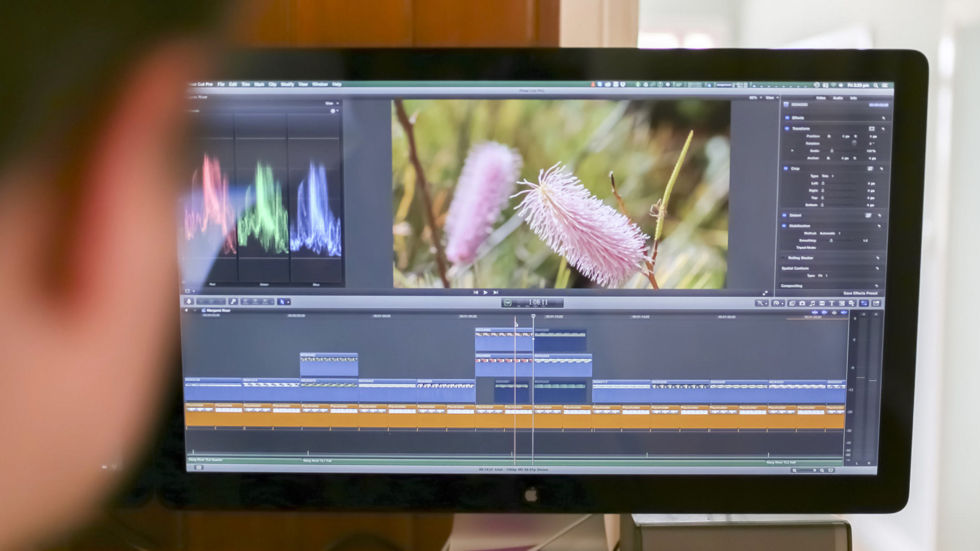Open the Generators browser icon
The height and width of the screenshot is (551, 980).
(x=842, y=303)
